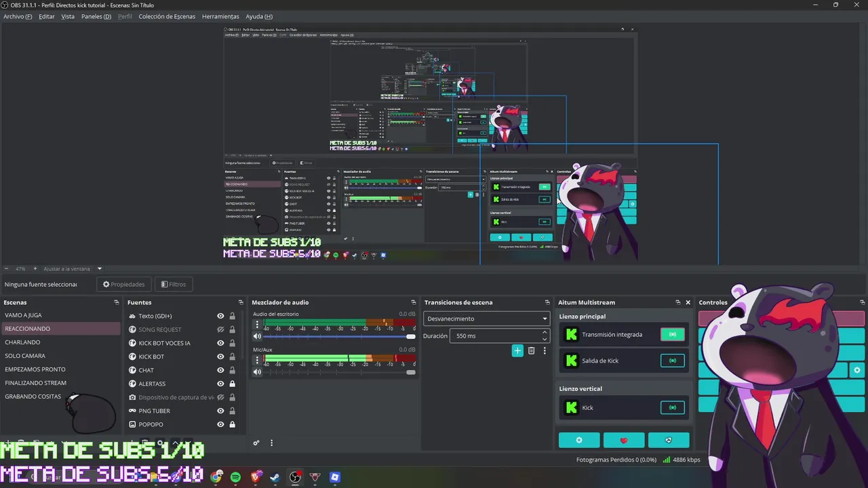868x488 pixels.
Task: Add a new scene transition
Action: [517, 350]
